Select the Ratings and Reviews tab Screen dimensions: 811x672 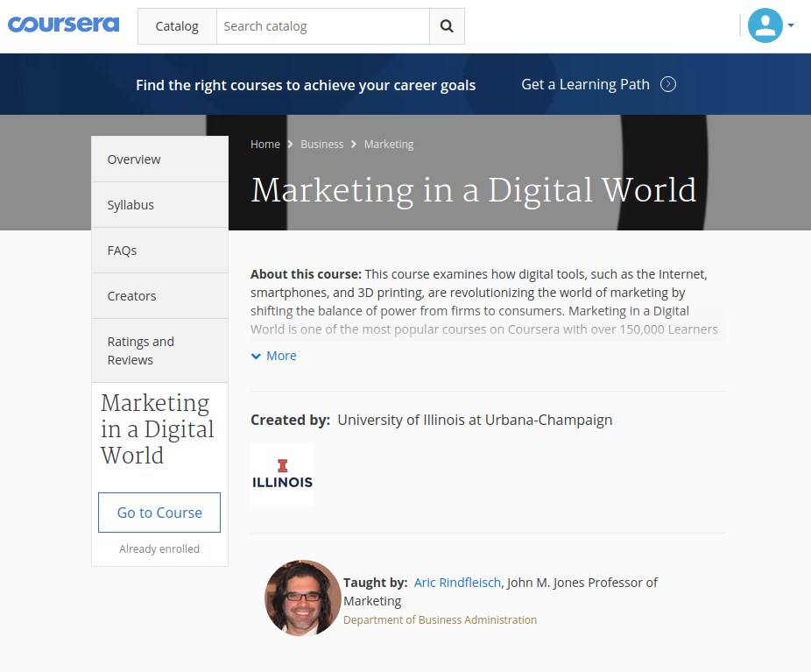click(x=159, y=350)
